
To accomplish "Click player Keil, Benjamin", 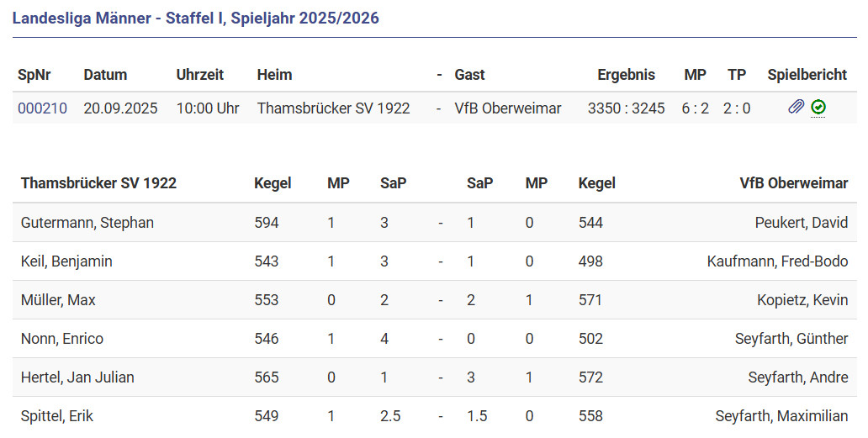I will (x=66, y=261).
